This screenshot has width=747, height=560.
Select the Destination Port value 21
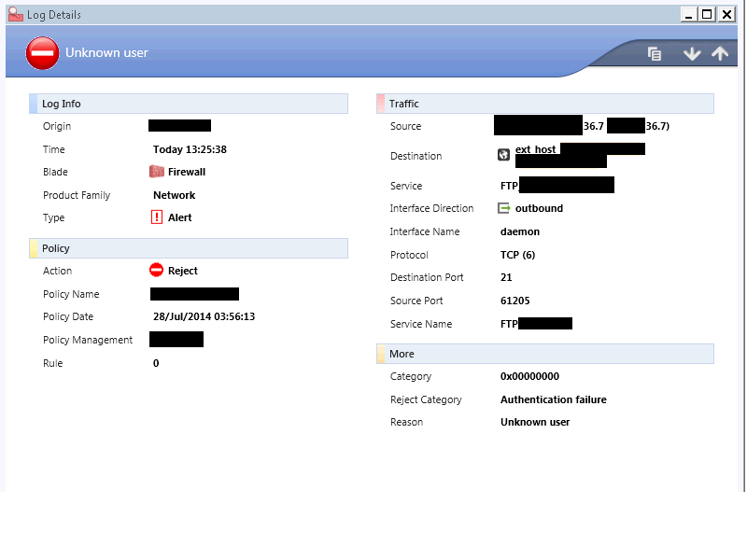[506, 277]
